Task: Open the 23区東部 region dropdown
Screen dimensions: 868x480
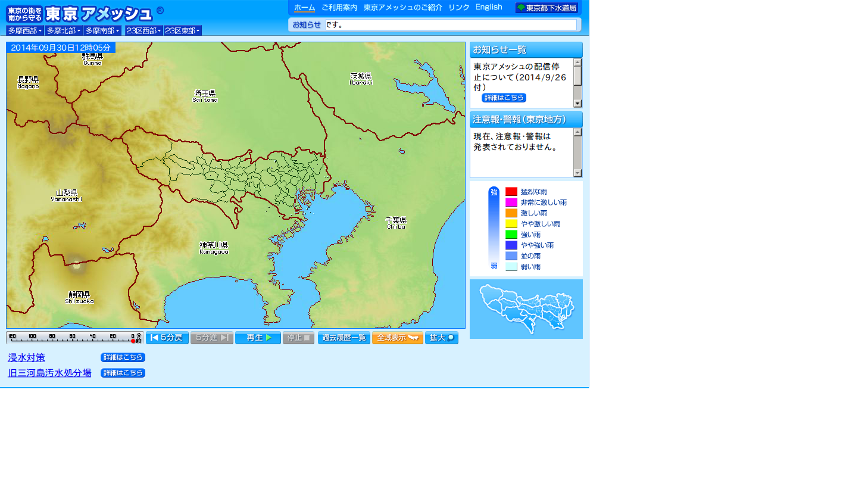Action: click(x=183, y=30)
